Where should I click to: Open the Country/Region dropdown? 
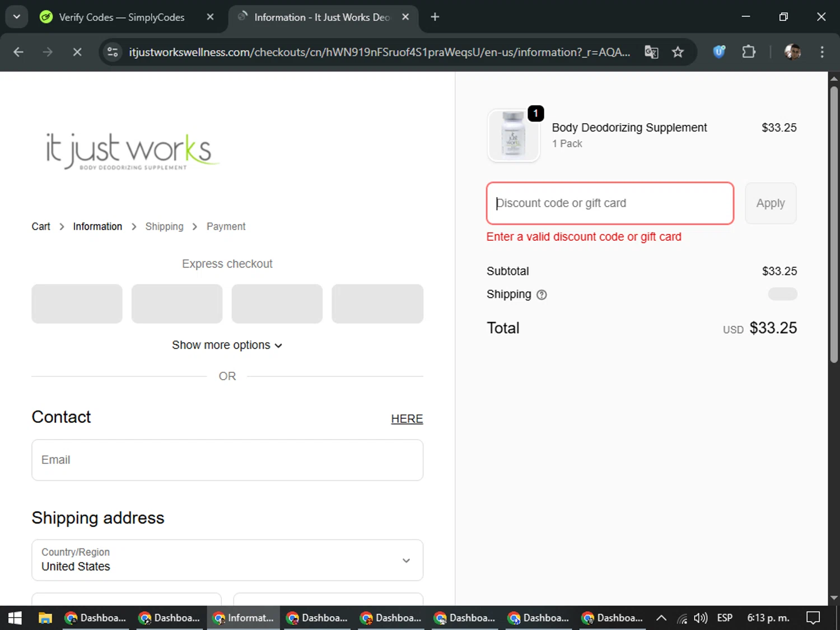[227, 560]
